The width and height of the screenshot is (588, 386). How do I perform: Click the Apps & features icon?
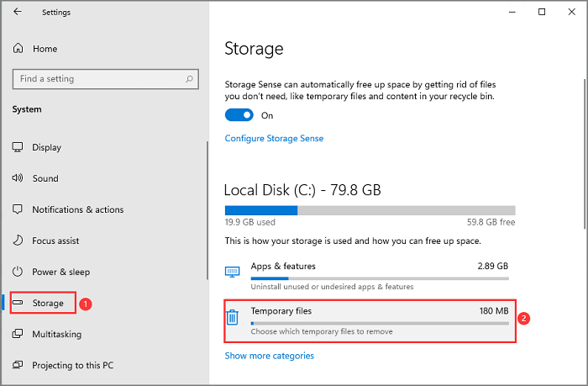pos(233,272)
